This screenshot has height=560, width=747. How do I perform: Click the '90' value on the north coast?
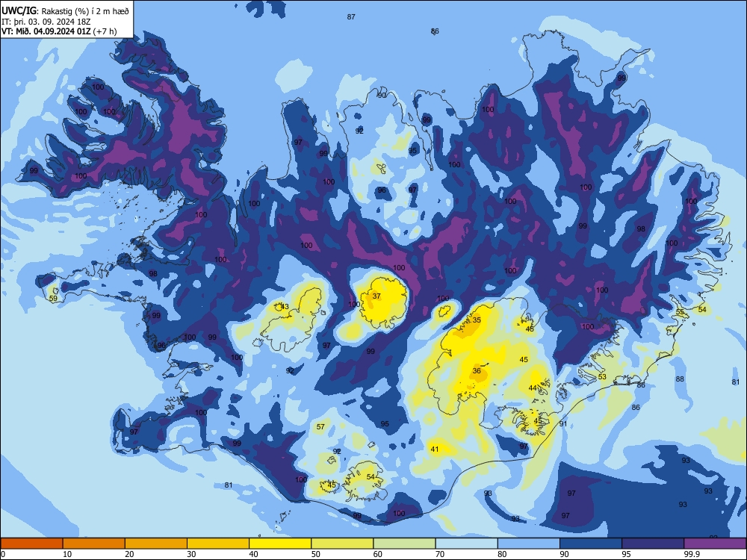382,96
